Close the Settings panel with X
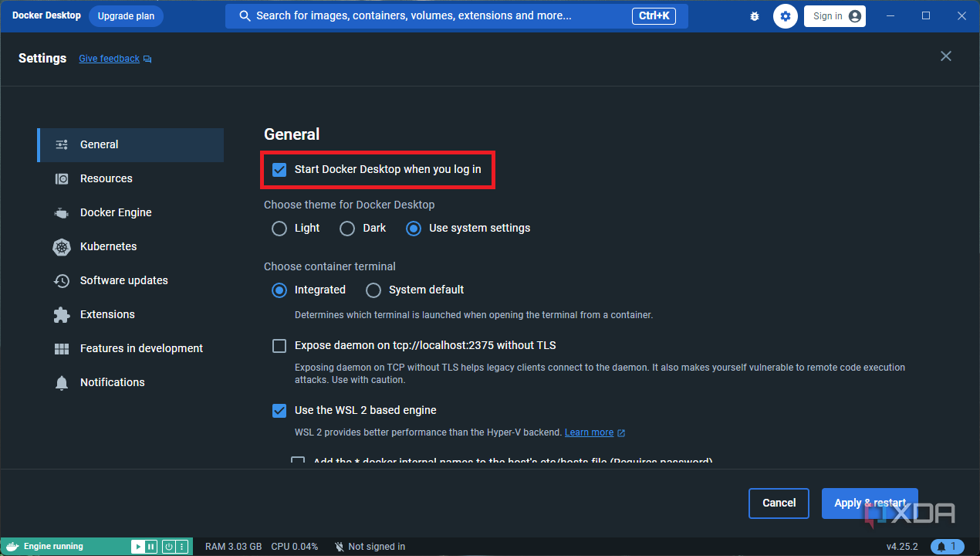 pyautogui.click(x=946, y=56)
